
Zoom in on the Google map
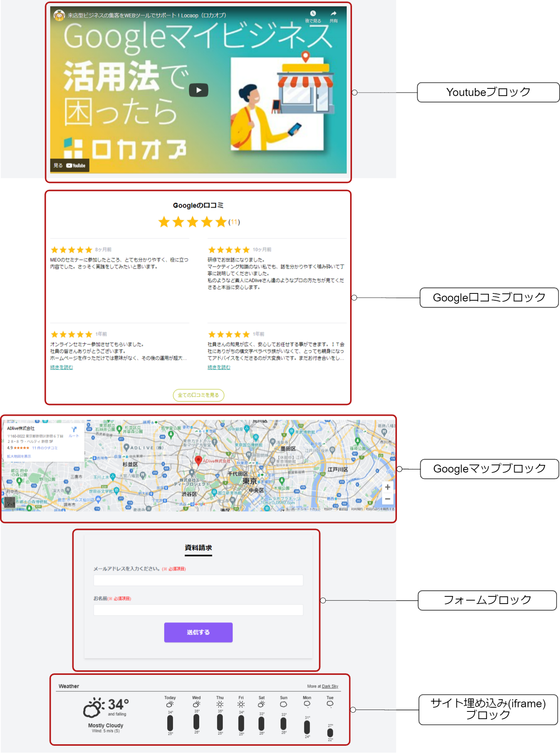(387, 487)
